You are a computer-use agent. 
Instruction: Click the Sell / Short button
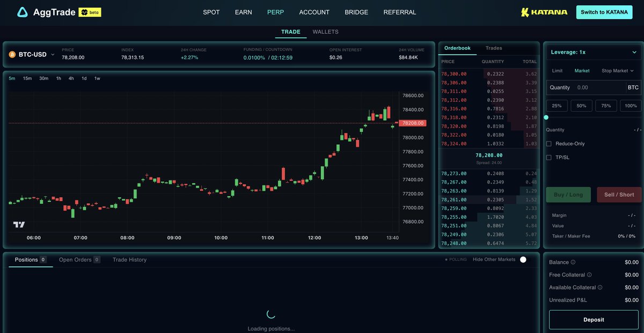point(619,195)
